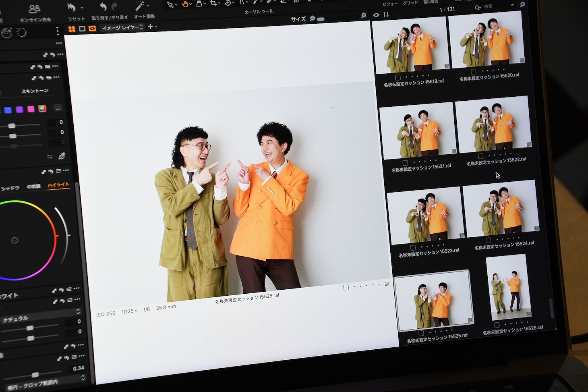
Task: Click the Online Sharing (オンライン共有) icon
Action: pos(35,9)
